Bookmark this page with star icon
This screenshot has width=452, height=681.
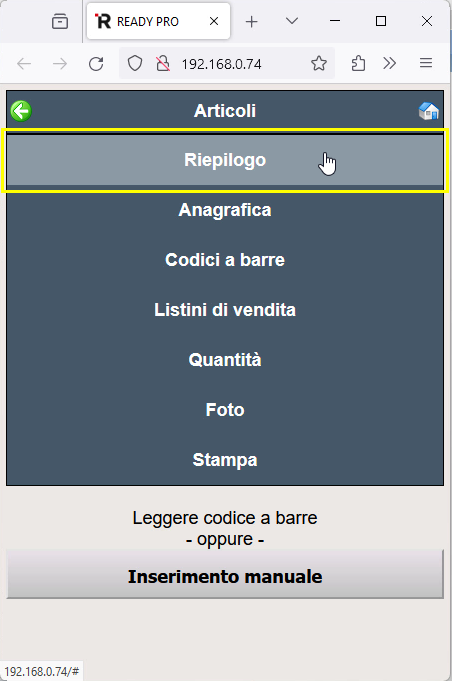pyautogui.click(x=319, y=64)
